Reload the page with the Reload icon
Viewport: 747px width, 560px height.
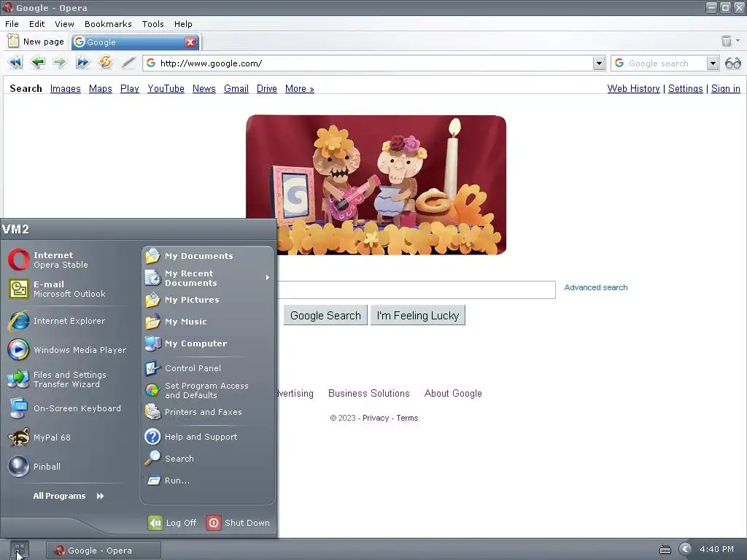pos(105,63)
